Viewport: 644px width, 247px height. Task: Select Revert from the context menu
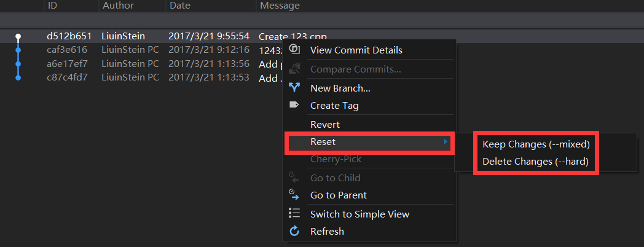(325, 124)
